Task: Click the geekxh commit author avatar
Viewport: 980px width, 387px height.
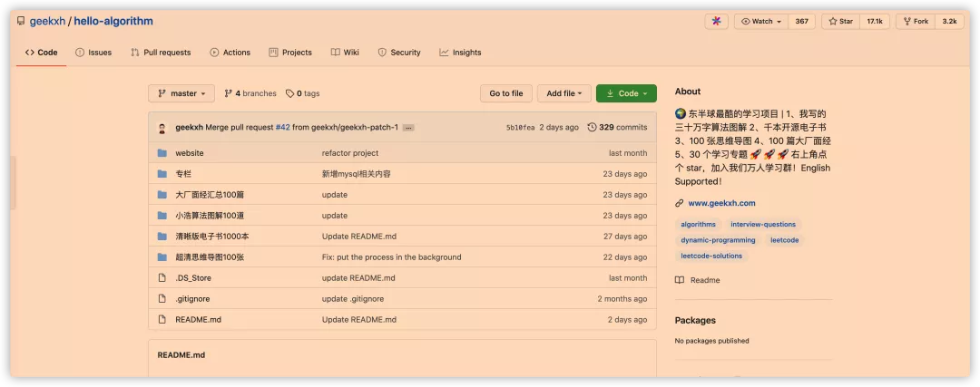Action: click(162, 128)
